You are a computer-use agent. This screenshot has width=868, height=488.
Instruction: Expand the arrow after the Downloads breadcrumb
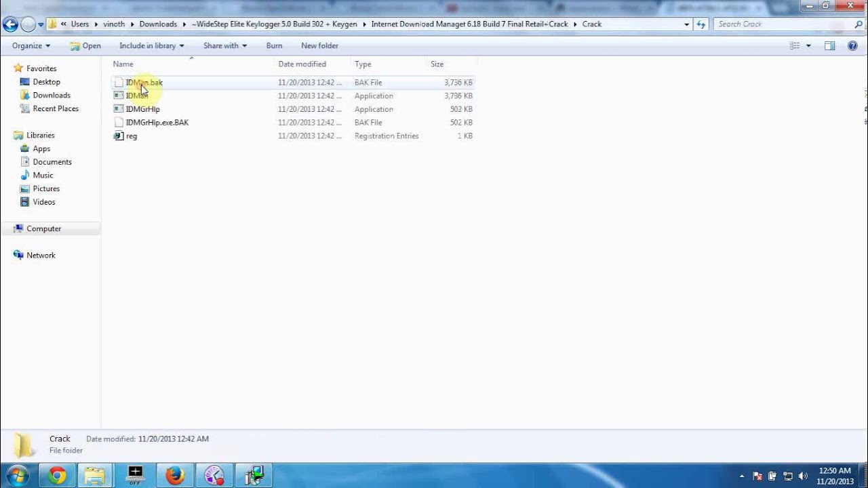[x=184, y=24]
